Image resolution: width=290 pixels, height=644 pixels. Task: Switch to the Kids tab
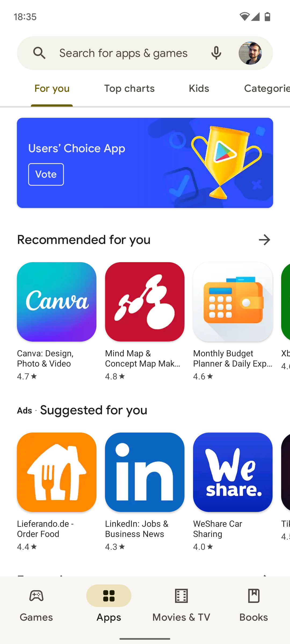click(199, 89)
